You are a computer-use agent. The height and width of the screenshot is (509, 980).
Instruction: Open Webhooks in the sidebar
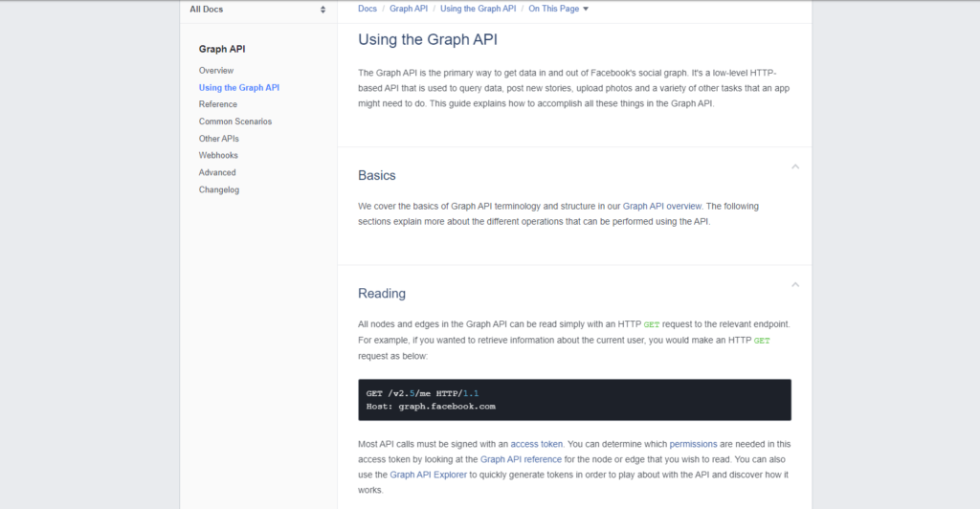(x=218, y=156)
